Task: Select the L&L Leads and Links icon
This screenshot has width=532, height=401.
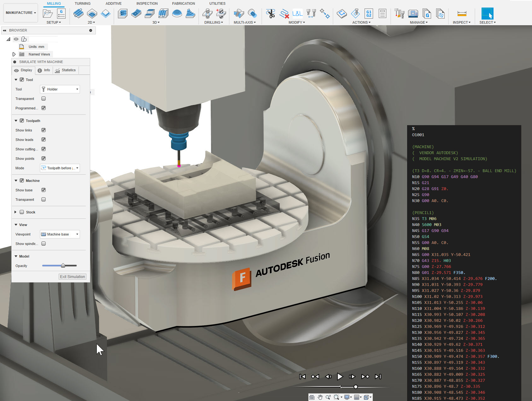Action: [x=297, y=14]
